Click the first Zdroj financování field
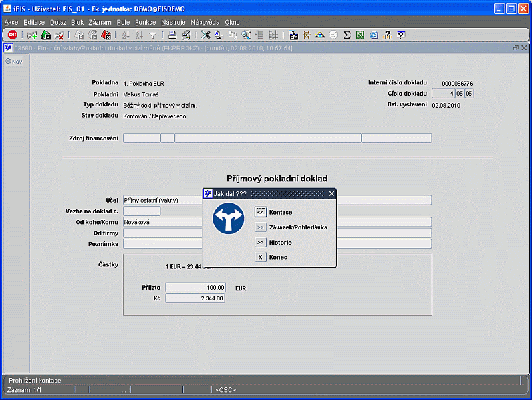 [x=142, y=138]
